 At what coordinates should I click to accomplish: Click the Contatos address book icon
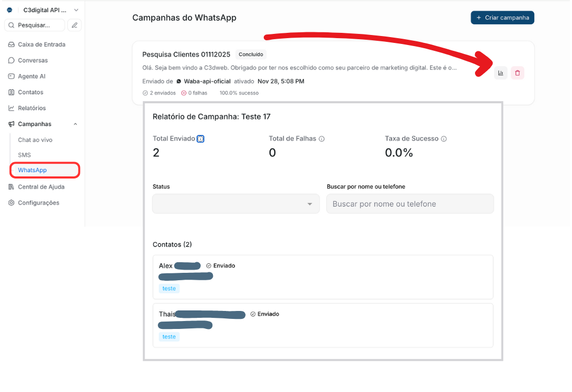pyautogui.click(x=11, y=92)
